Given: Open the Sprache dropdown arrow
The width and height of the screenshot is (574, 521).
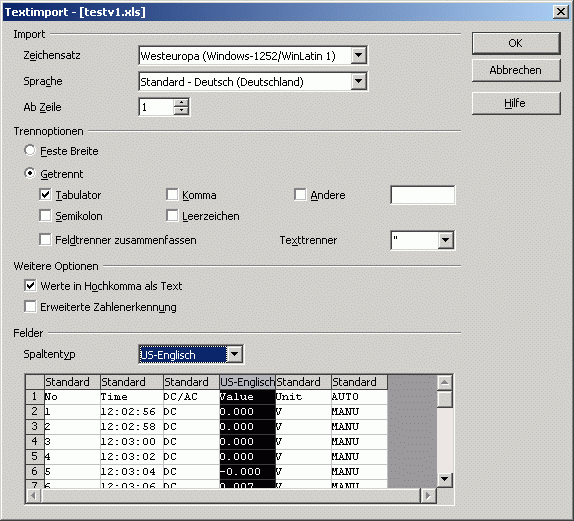Looking at the screenshot, I should (x=359, y=81).
